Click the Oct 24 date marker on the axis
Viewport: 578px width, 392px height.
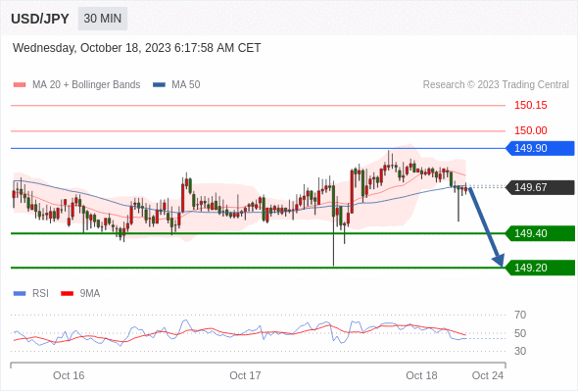coord(488,375)
